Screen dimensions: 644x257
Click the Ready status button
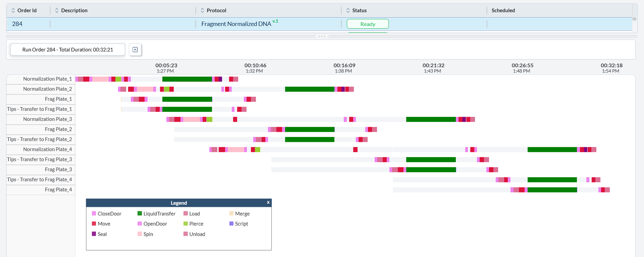[367, 24]
